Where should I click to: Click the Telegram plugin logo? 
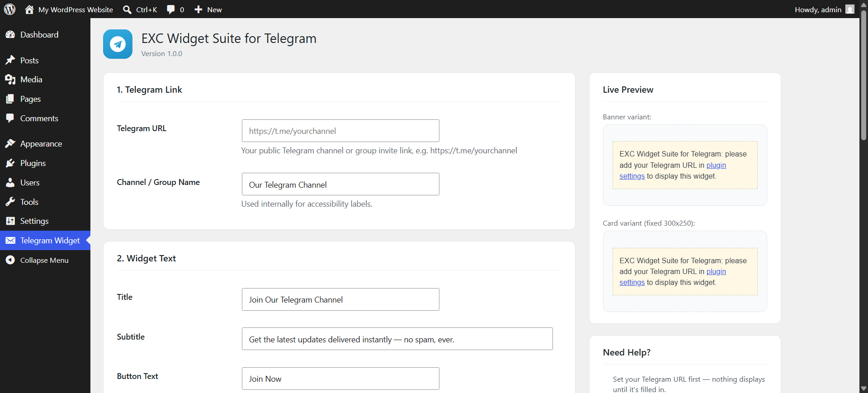coord(118,44)
